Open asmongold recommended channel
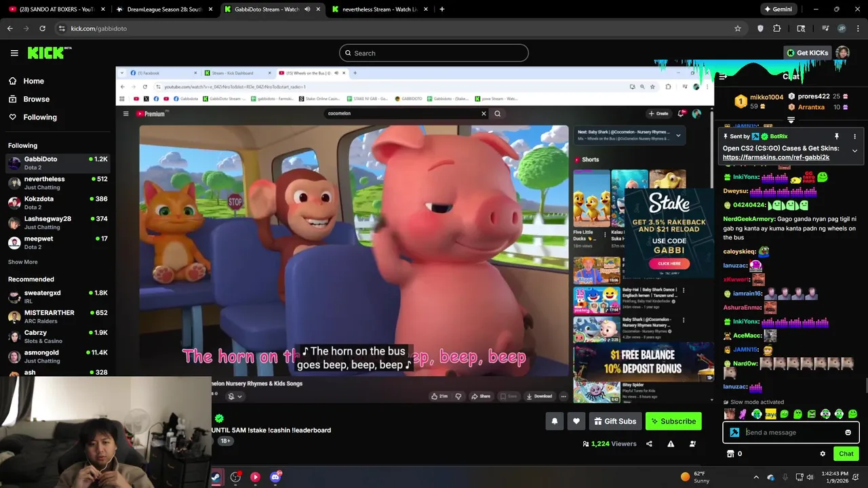868x488 pixels. [x=58, y=357]
